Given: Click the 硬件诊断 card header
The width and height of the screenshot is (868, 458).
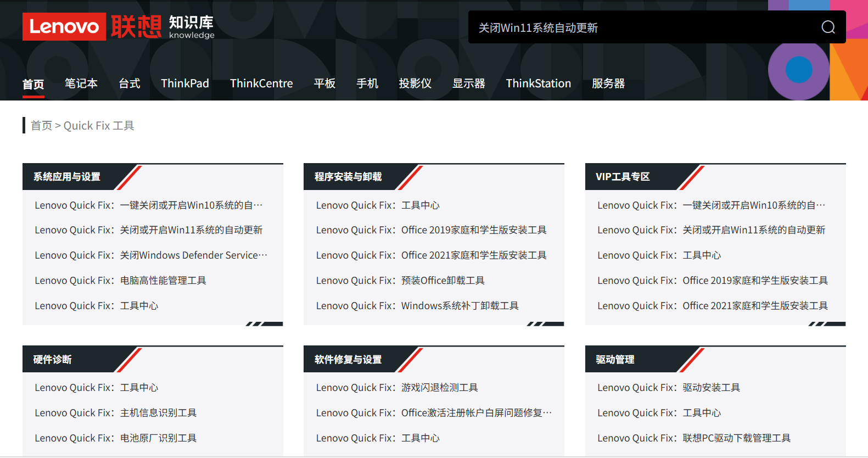Looking at the screenshot, I should coord(53,360).
